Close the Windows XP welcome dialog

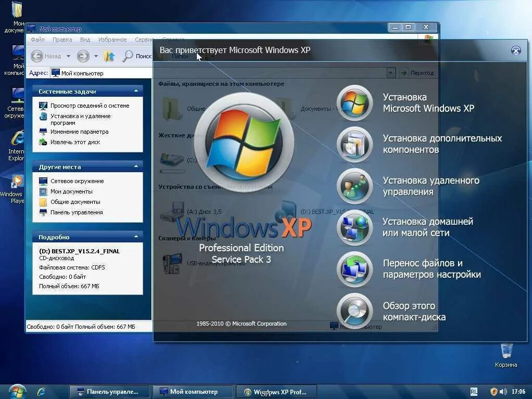(516, 50)
